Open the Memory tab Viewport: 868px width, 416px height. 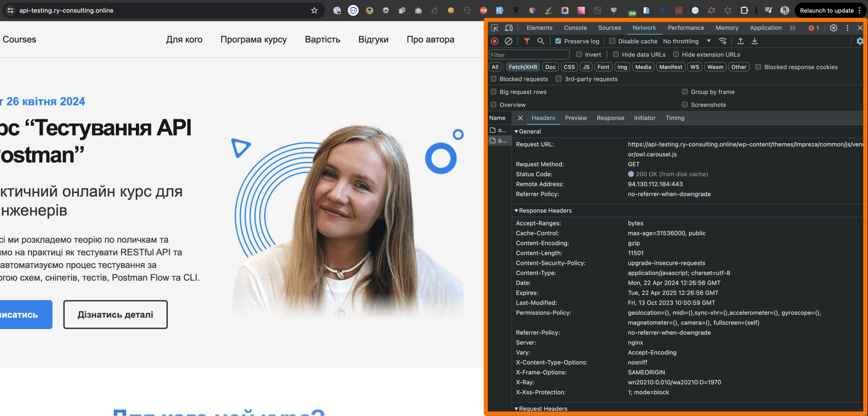(727, 28)
